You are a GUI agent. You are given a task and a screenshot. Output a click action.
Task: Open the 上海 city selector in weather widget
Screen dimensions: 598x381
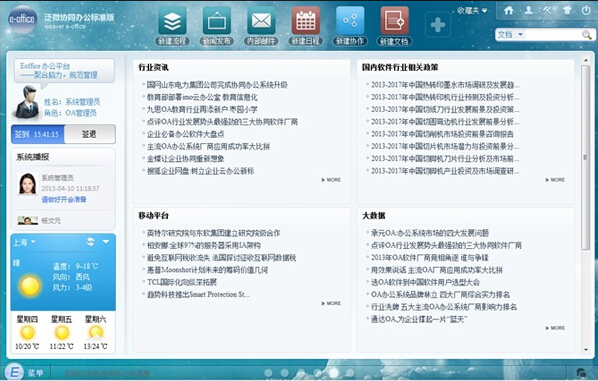pos(24,242)
